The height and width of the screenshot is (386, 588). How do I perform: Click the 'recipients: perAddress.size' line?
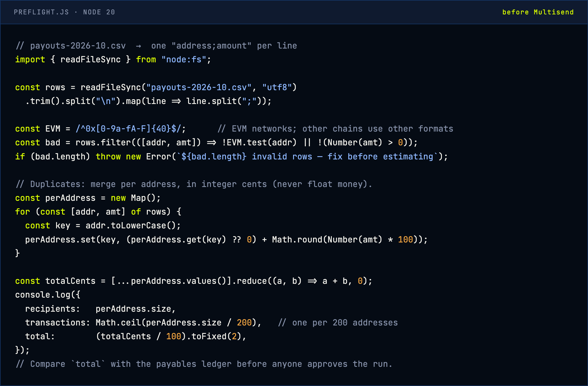click(100, 309)
